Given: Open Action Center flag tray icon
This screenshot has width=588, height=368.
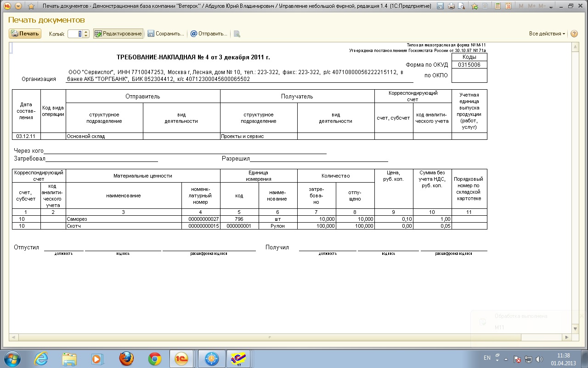Looking at the screenshot, I should (x=518, y=359).
